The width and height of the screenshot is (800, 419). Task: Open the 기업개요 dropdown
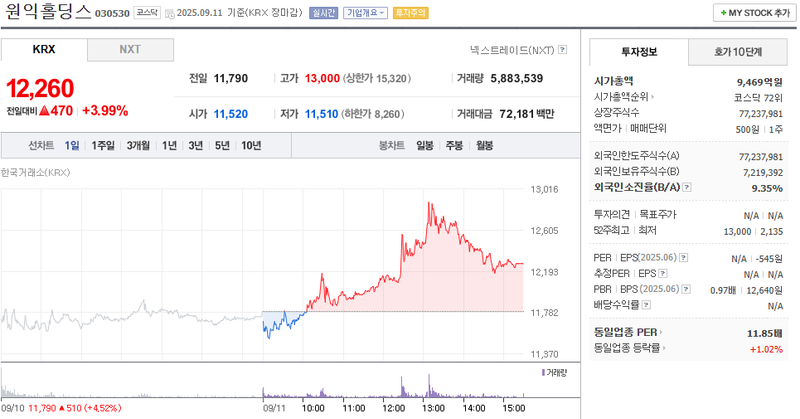pos(365,13)
